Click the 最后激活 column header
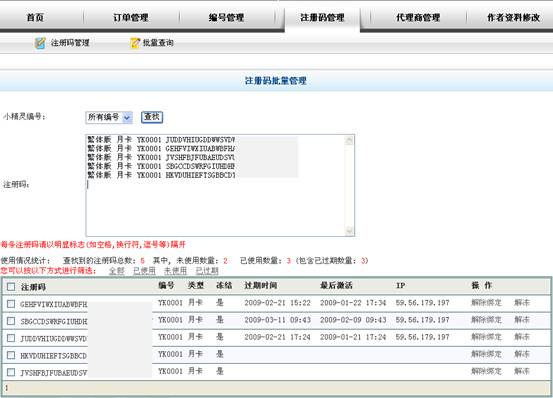The image size is (553, 398). pos(336,286)
